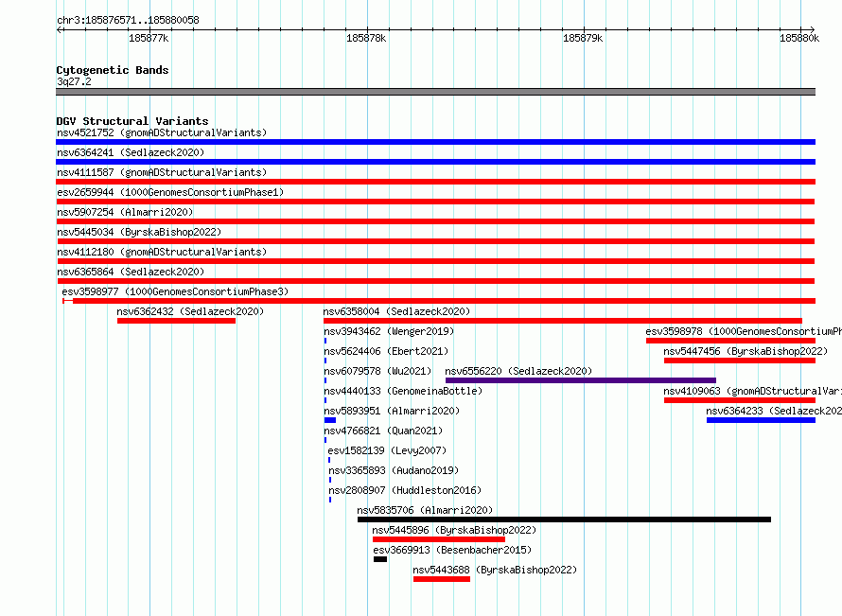Open the nsv6079578 (Wu2021) label
The width and height of the screenshot is (842, 616).
point(377,371)
